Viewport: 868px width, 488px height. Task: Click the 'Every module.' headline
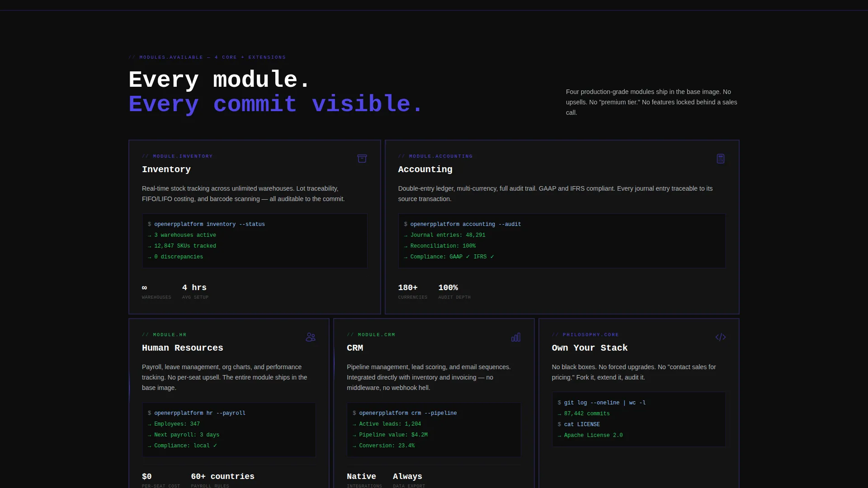pos(219,80)
